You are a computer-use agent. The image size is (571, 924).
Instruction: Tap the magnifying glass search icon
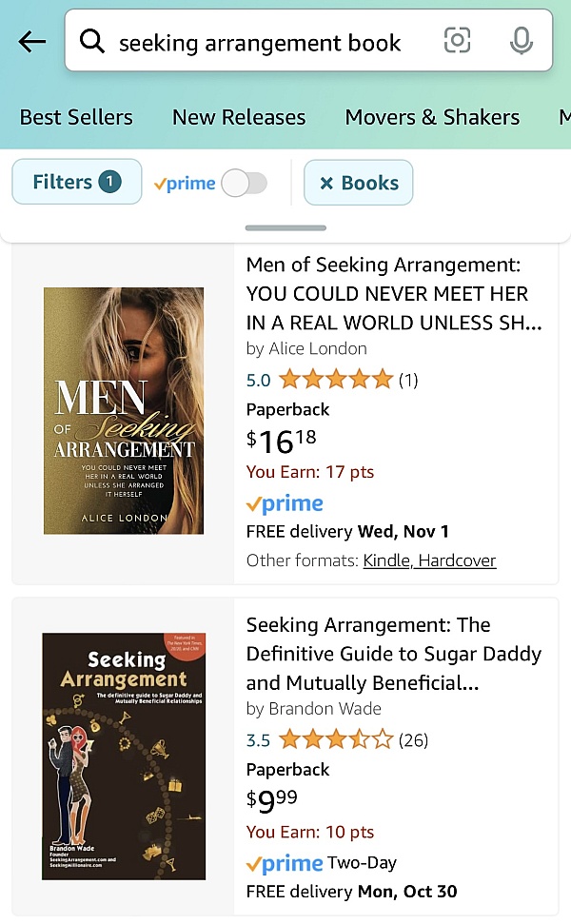pyautogui.click(x=91, y=40)
